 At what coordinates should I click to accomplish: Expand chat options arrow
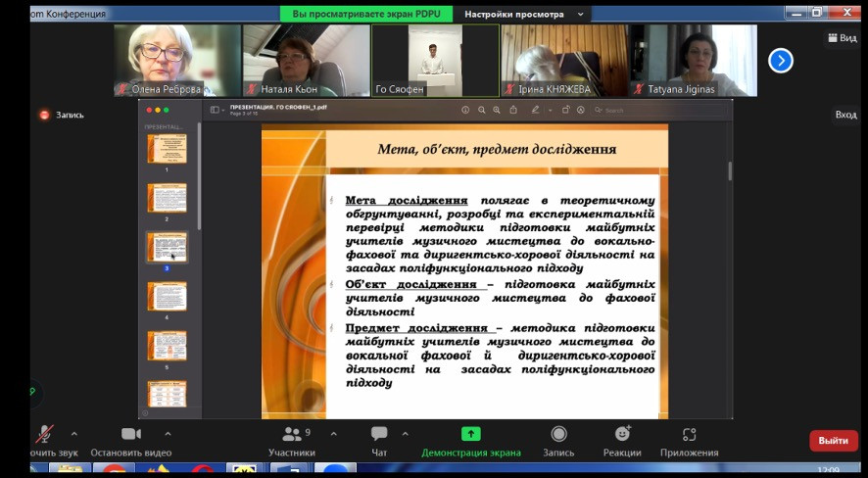[405, 434]
